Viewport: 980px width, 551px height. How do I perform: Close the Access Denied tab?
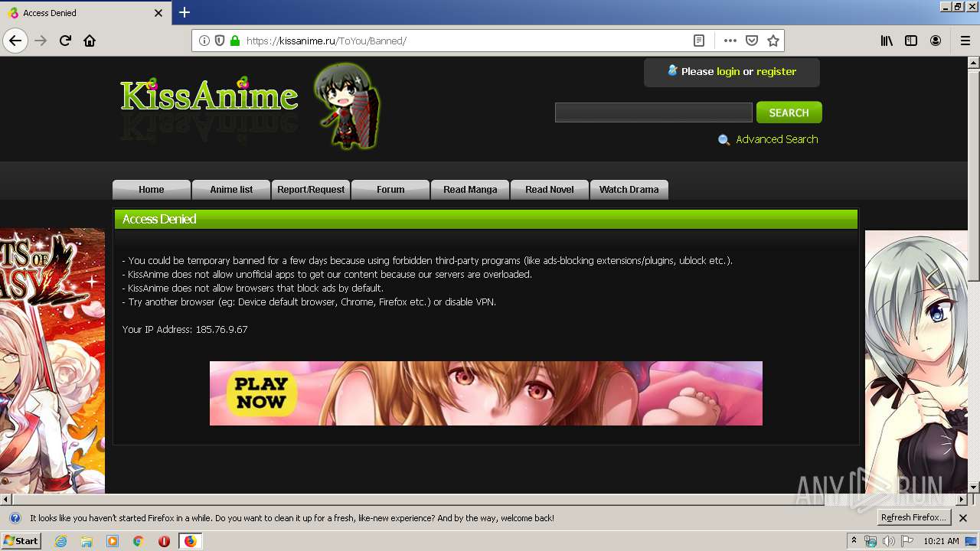pos(158,13)
